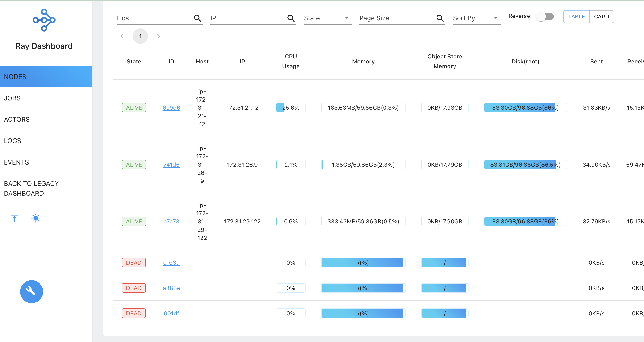Open the ACTORS section in sidebar
Image resolution: width=644 pixels, height=342 pixels.
[17, 119]
